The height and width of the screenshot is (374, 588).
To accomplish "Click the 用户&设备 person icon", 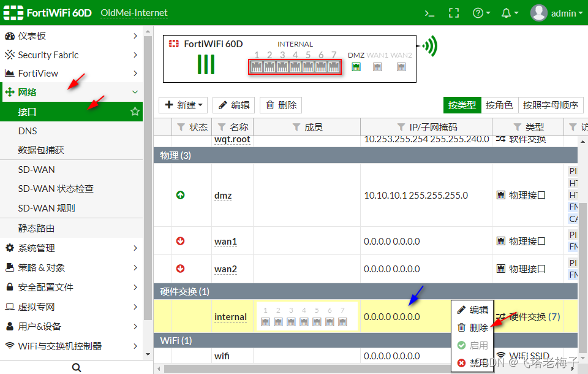I will [x=10, y=326].
